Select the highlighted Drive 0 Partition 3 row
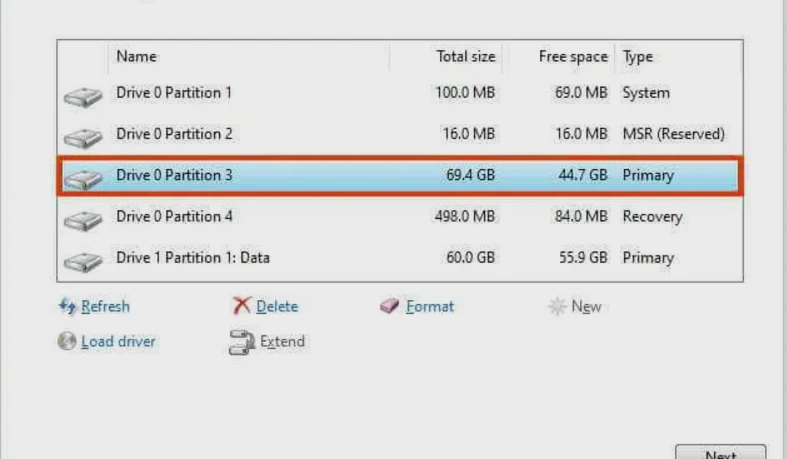The image size is (787, 459). [x=398, y=175]
